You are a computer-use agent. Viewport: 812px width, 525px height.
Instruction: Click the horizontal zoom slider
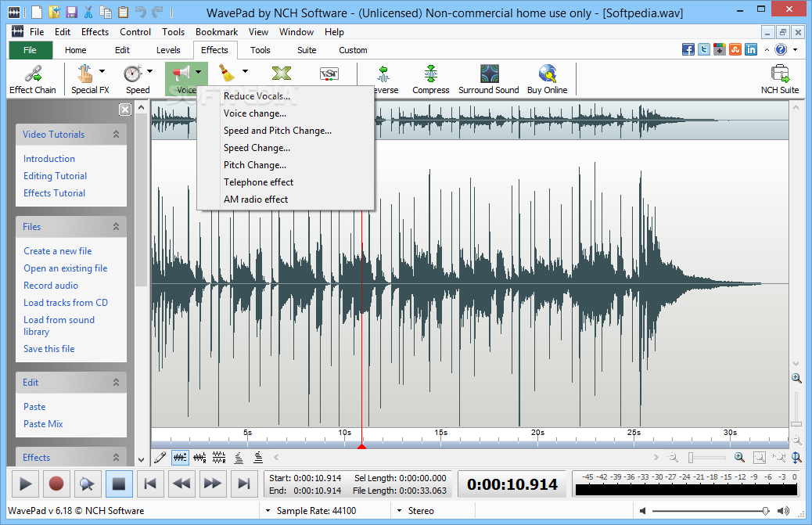tap(707, 458)
